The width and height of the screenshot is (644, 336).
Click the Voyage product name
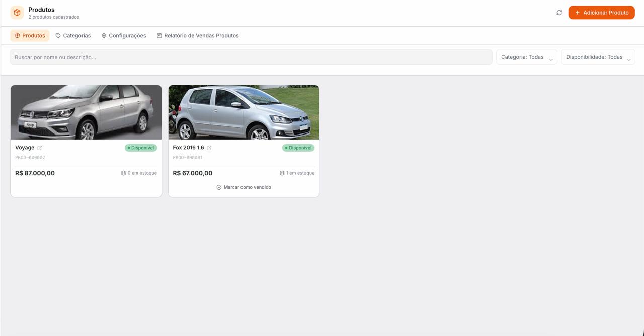[x=25, y=148]
